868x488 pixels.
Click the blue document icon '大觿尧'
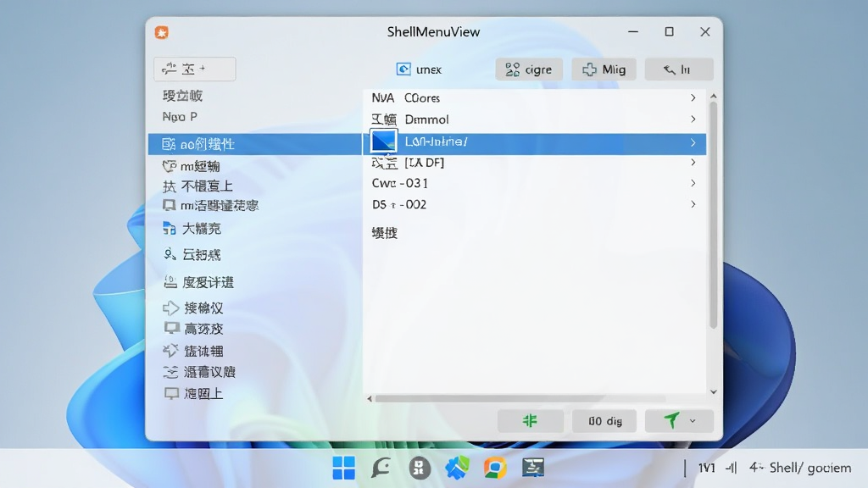click(x=170, y=228)
